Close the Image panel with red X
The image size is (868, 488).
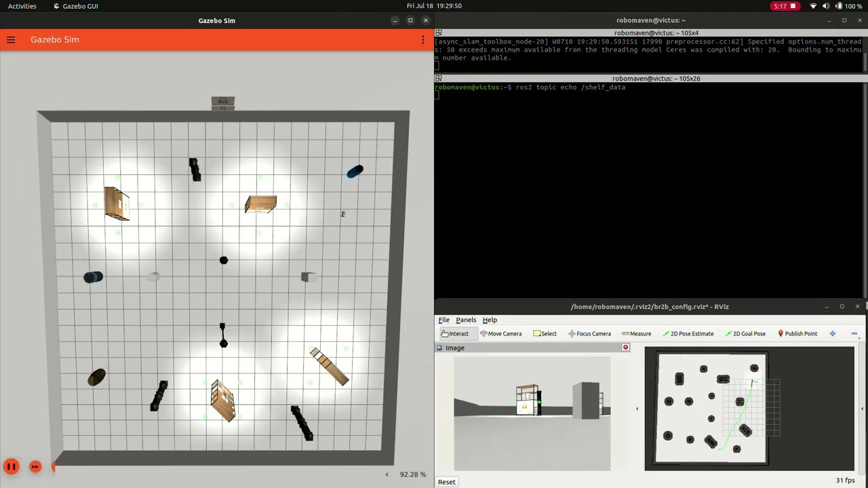point(626,348)
